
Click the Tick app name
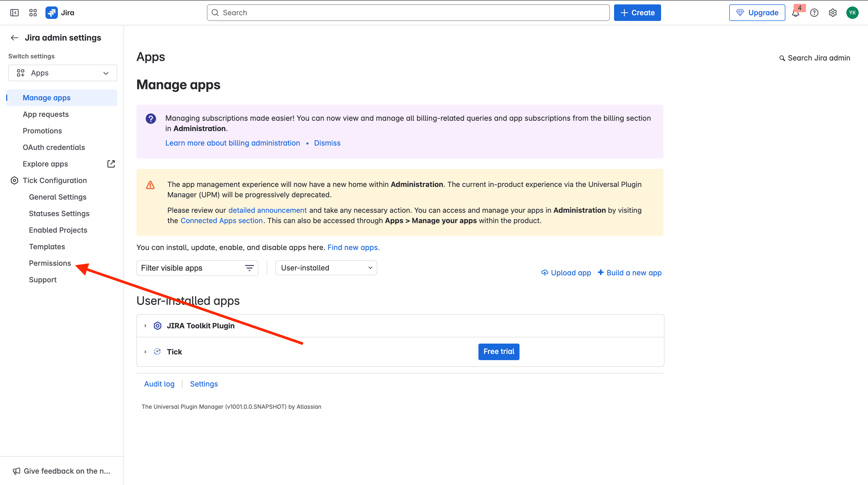coord(174,352)
